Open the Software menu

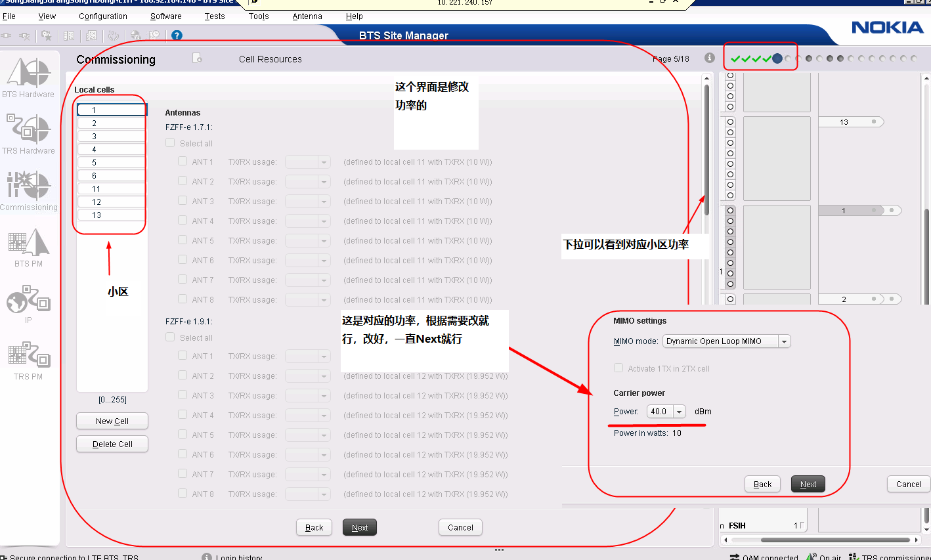pyautogui.click(x=166, y=16)
